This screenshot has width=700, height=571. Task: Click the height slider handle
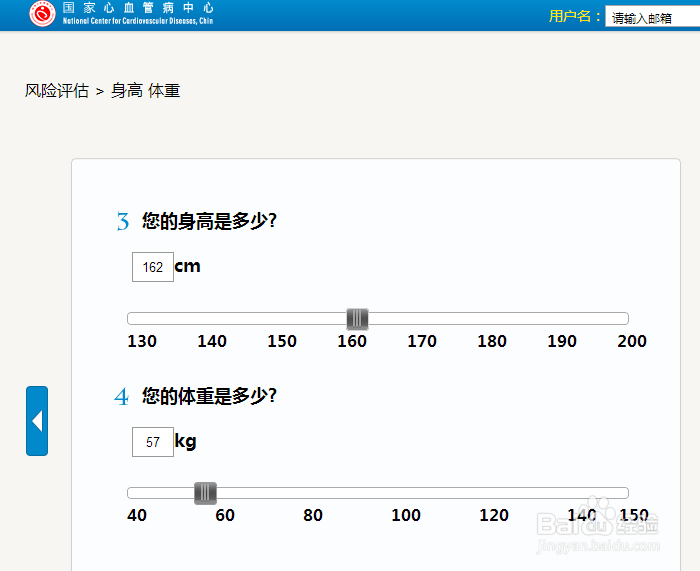click(x=357, y=319)
